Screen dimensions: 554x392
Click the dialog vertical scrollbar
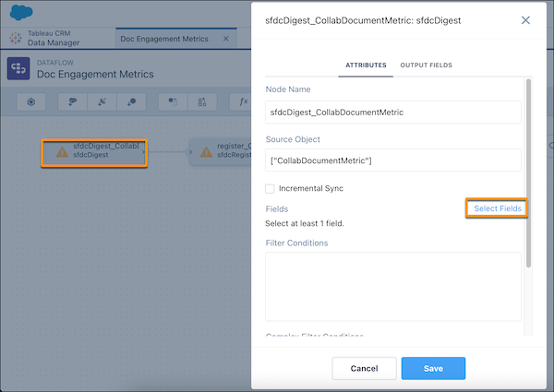(528, 172)
